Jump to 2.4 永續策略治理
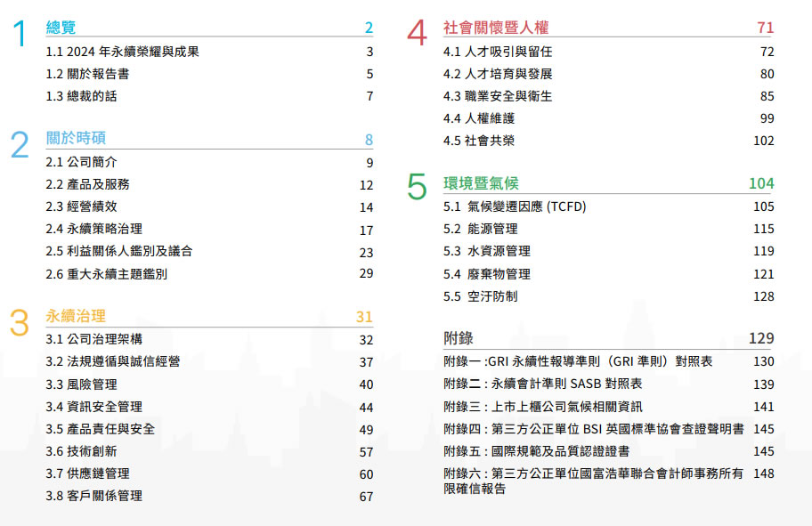Image resolution: width=812 pixels, height=526 pixels. [x=93, y=229]
